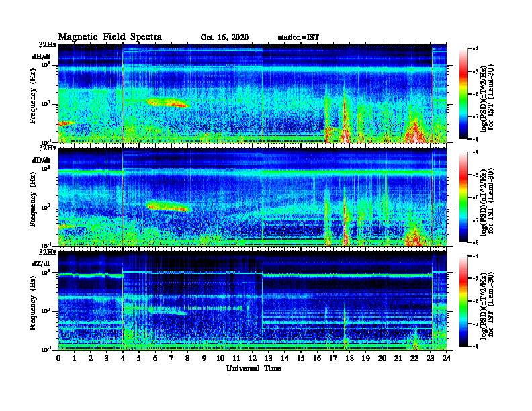Click the hour "9" tick label on the time axis

click(204, 359)
